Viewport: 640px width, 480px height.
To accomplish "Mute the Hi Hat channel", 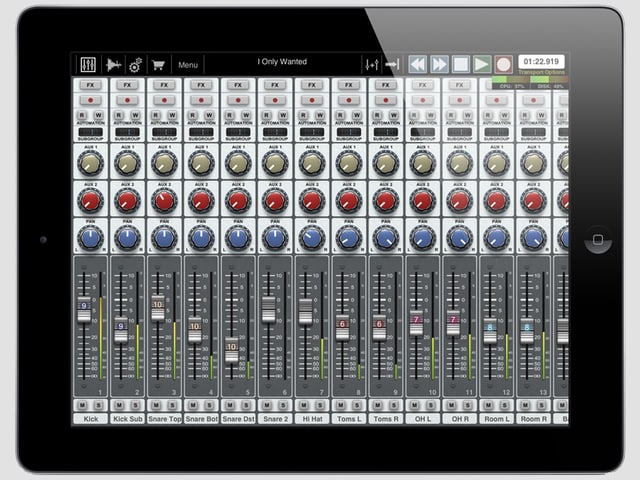I will pos(304,405).
